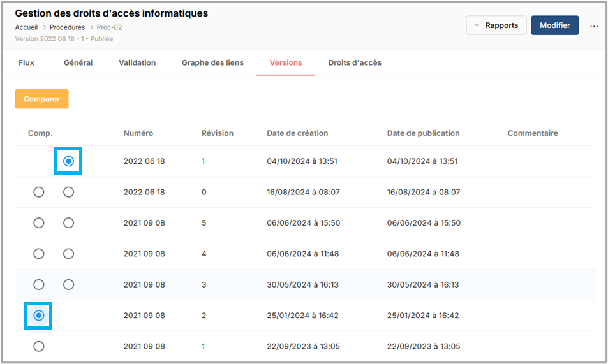The image size is (608, 364).
Task: Expand the Rapports dropdown
Action: (x=496, y=25)
